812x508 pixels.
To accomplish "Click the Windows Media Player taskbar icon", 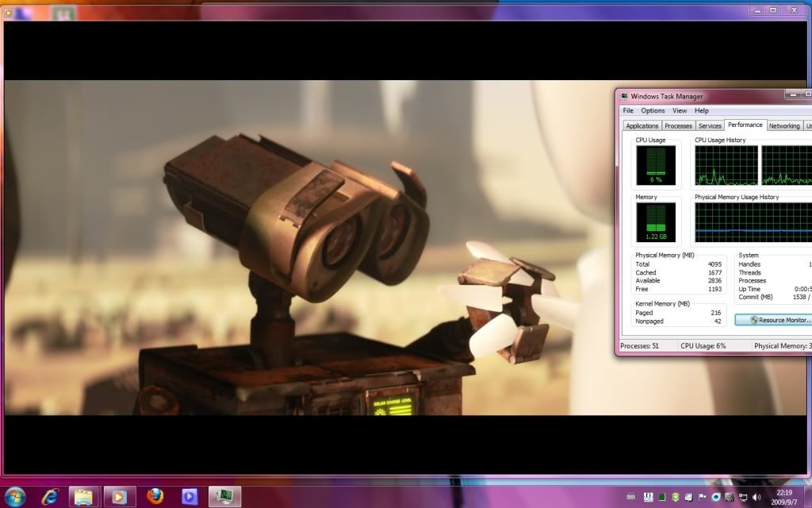I will 119,497.
